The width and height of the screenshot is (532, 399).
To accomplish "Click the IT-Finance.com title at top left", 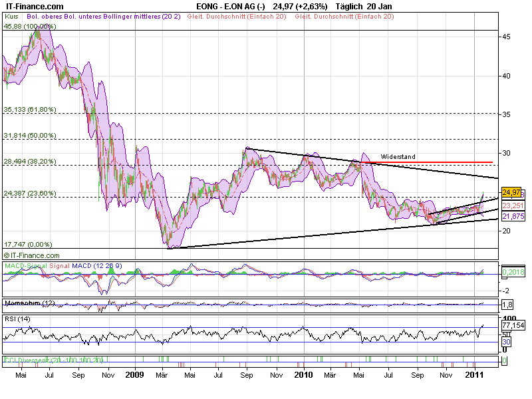I will click(35, 7).
